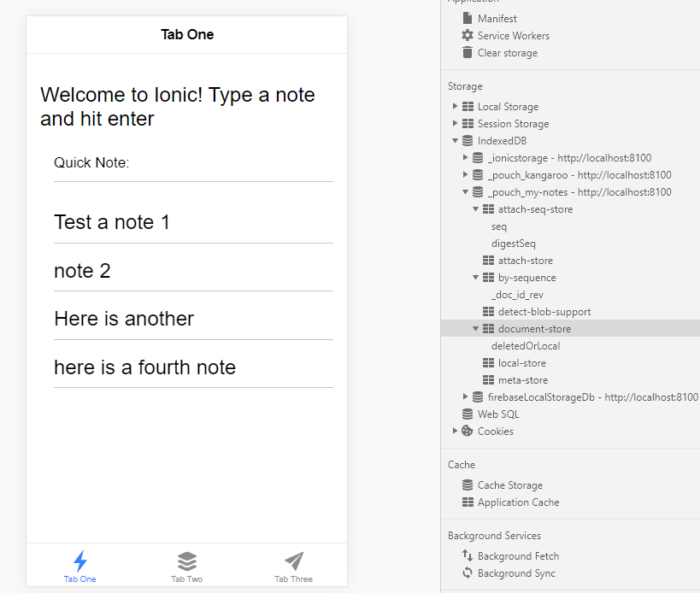
Task: Click the meta-store table icon
Action: pyautogui.click(x=488, y=379)
